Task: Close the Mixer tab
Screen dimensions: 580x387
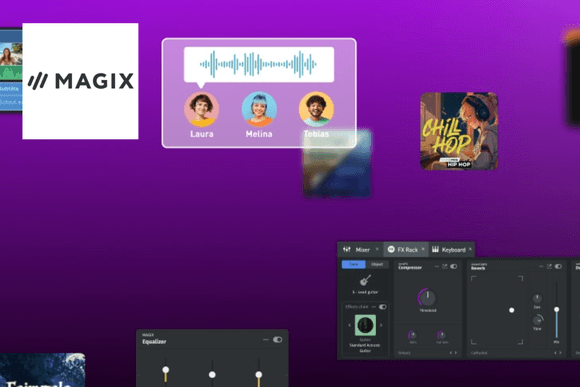Action: point(377,249)
